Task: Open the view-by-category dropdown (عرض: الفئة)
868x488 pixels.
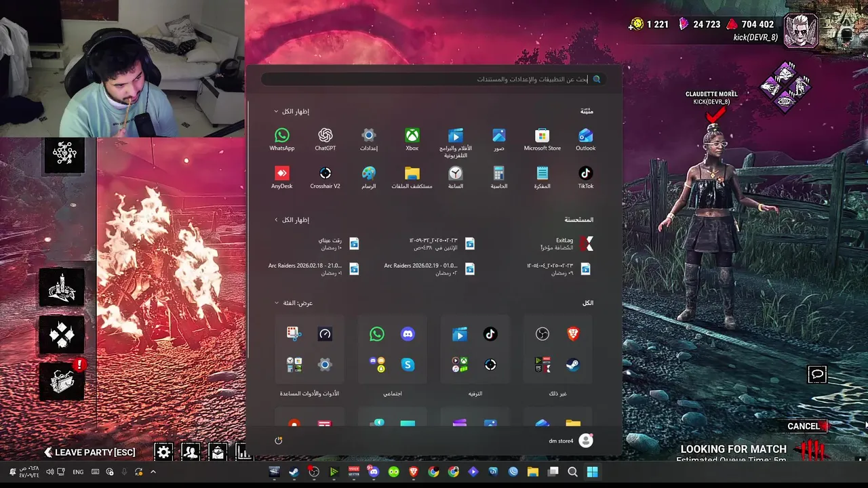Action: pos(294,303)
